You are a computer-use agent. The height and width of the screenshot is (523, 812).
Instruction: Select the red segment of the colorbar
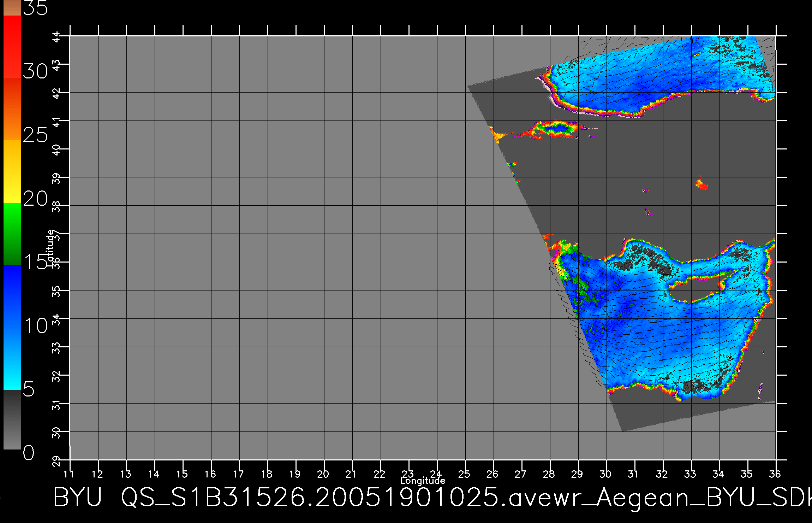point(12,47)
